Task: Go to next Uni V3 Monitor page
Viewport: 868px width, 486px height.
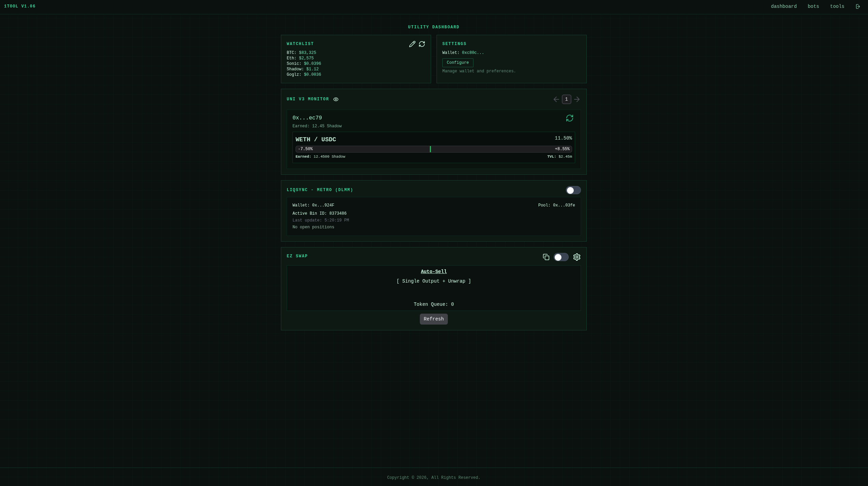Action: click(x=577, y=99)
